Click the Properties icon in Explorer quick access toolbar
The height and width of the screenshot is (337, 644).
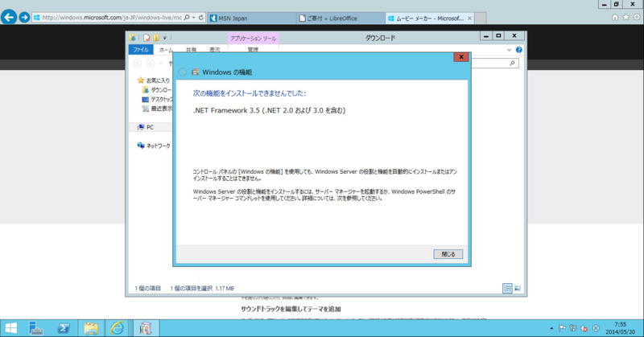pyautogui.click(x=147, y=38)
